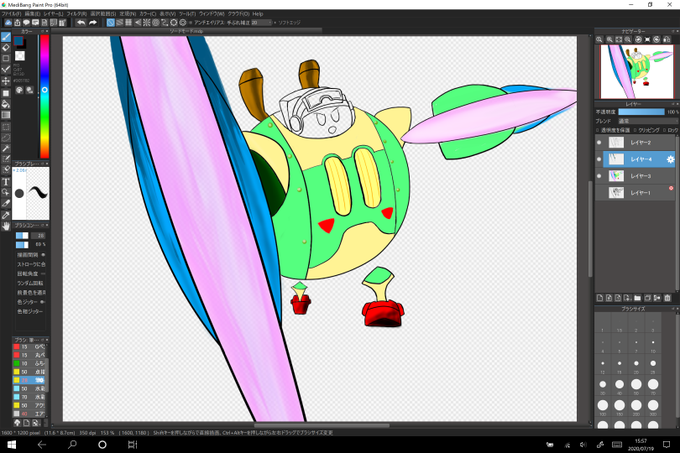Enable クリッピング checkbox
The height and width of the screenshot is (453, 680).
(635, 130)
